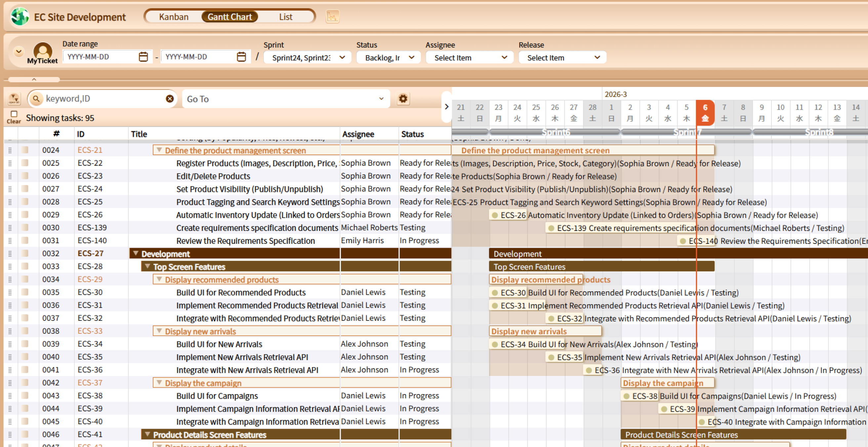Select the highlighted date 6 marker

tap(705, 112)
